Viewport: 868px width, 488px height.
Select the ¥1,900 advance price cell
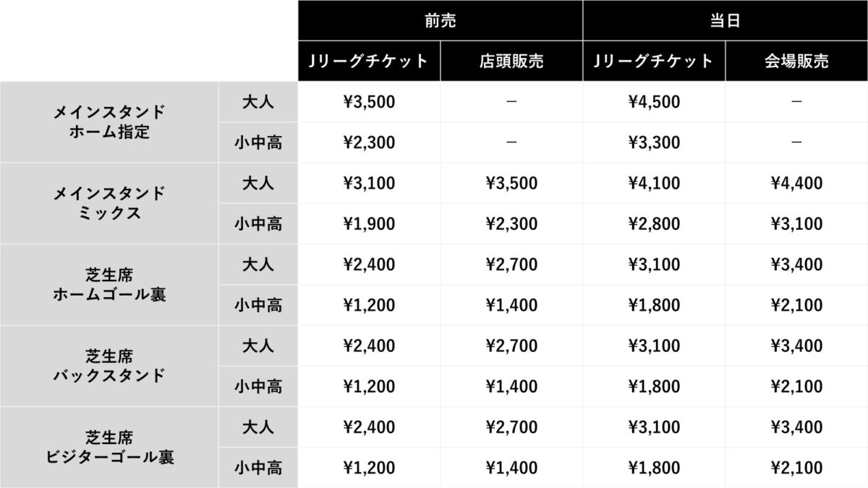click(x=369, y=224)
